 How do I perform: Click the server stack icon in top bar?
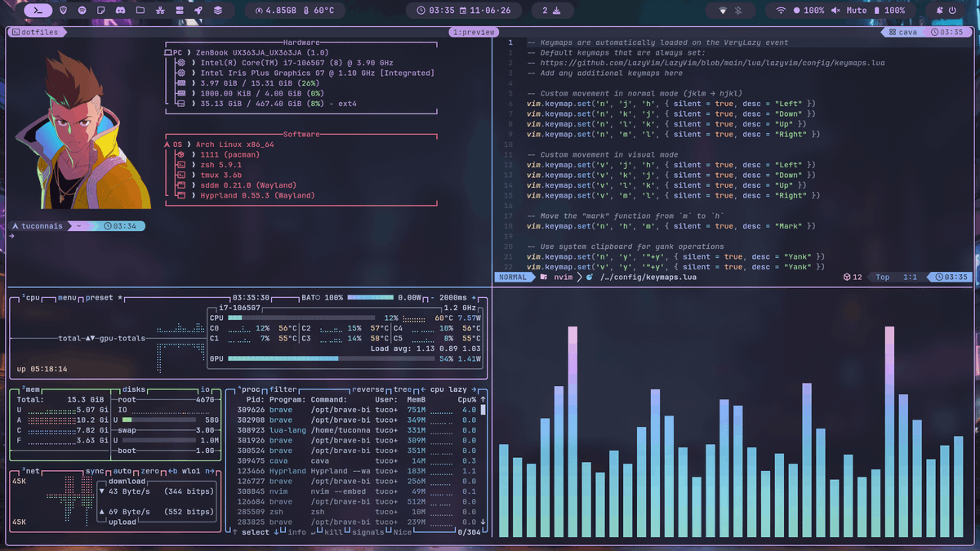tap(179, 11)
